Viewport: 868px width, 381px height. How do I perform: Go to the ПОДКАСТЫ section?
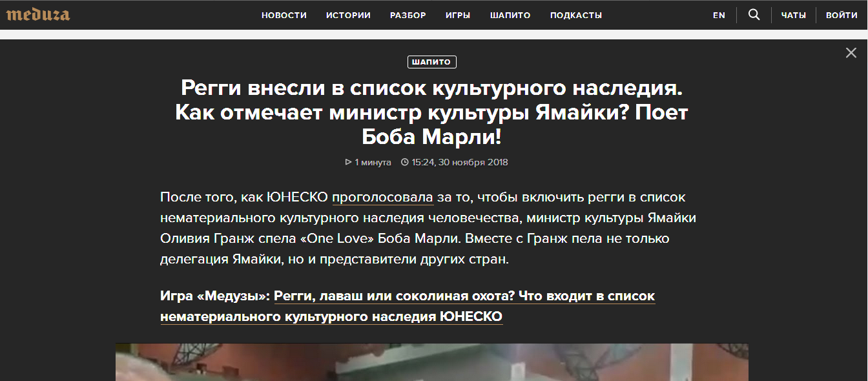click(x=576, y=15)
